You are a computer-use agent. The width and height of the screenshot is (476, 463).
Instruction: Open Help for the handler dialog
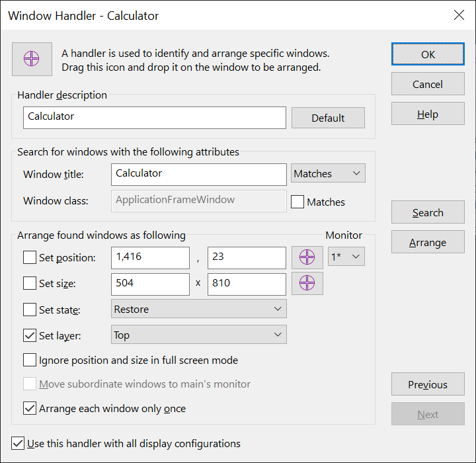pyautogui.click(x=428, y=114)
